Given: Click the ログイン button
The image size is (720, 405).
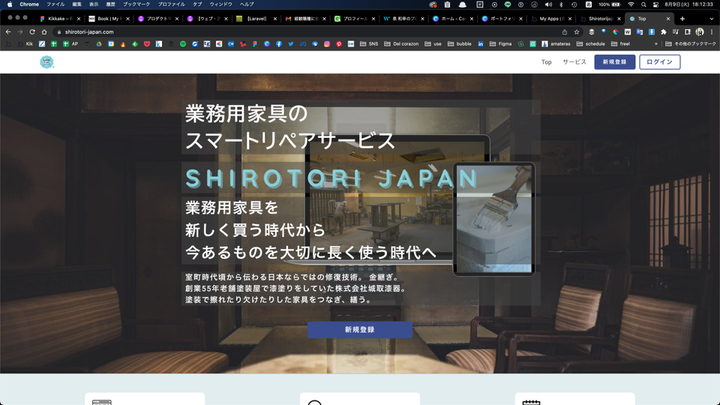Looking at the screenshot, I should coord(660,62).
